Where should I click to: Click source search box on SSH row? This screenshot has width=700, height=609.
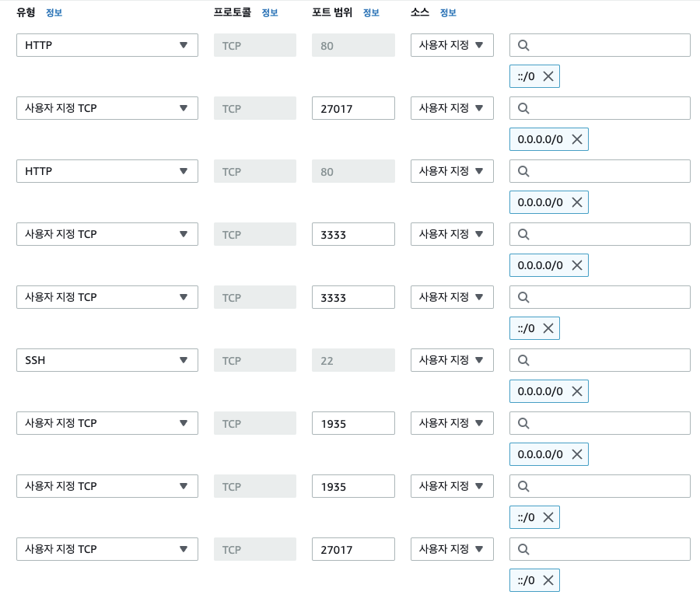pyautogui.click(x=600, y=360)
